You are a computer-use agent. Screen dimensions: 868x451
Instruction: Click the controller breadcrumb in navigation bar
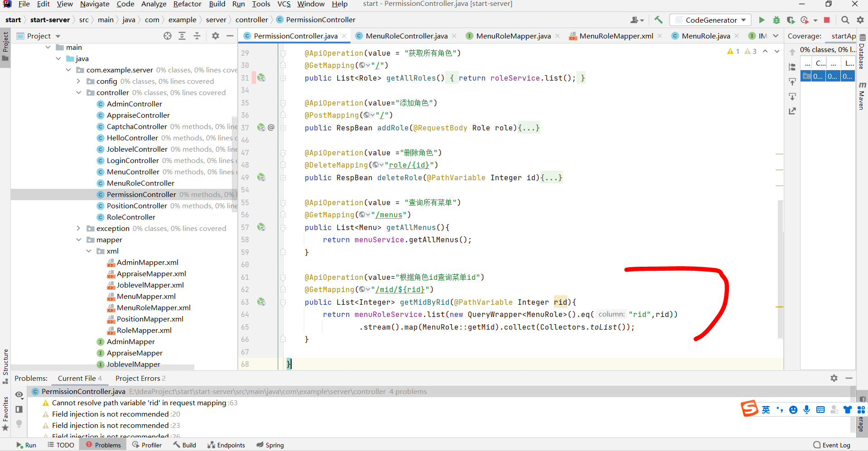click(x=252, y=20)
